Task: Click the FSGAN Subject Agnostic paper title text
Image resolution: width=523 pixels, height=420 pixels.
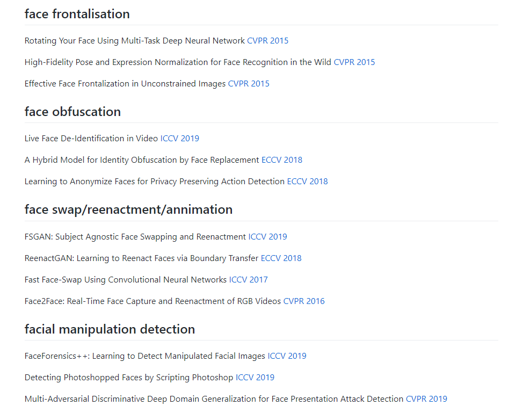Action: (135, 237)
